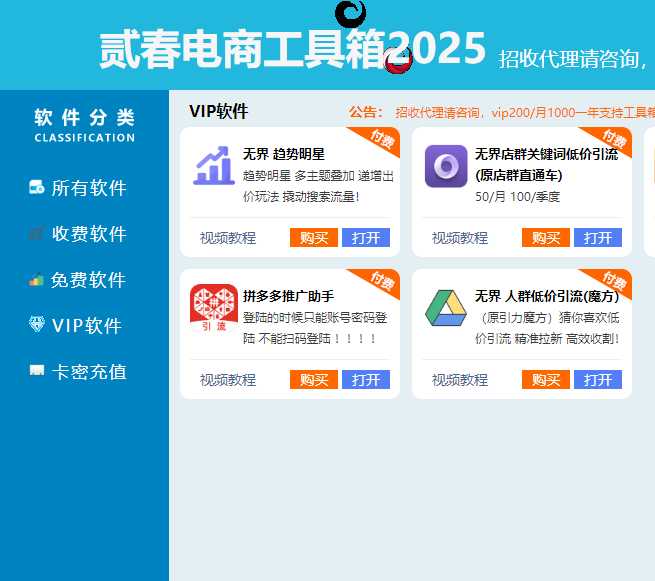
Task: Click purple icon of 无界店群关键词低价引流
Action: 446,166
